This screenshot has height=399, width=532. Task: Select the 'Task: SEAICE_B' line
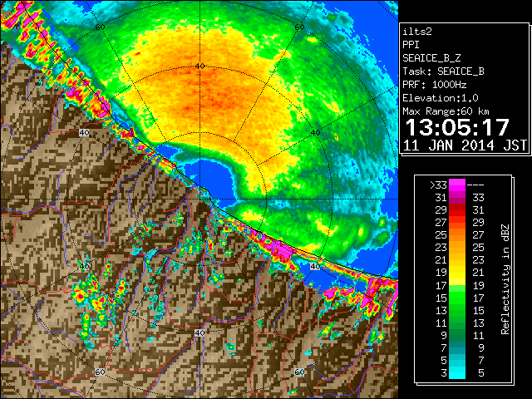coord(443,71)
